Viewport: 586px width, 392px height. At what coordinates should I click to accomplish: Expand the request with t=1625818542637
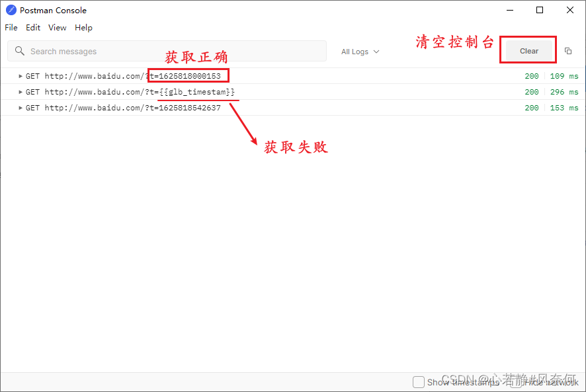coord(21,108)
